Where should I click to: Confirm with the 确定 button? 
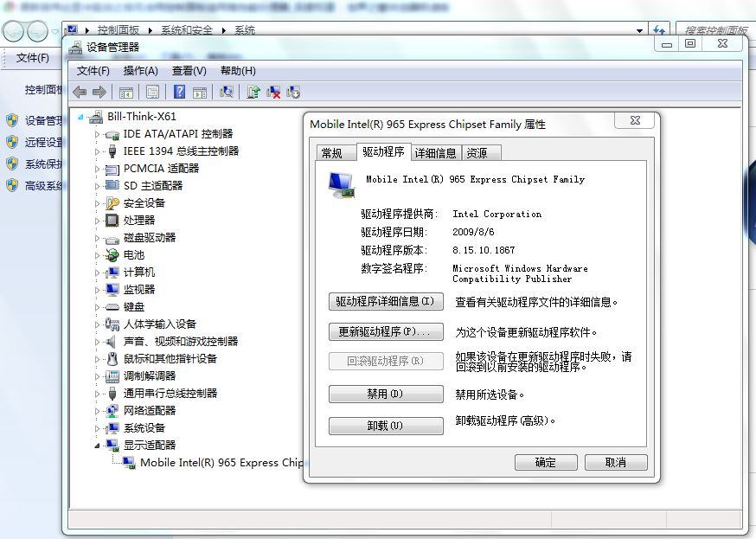(x=546, y=462)
